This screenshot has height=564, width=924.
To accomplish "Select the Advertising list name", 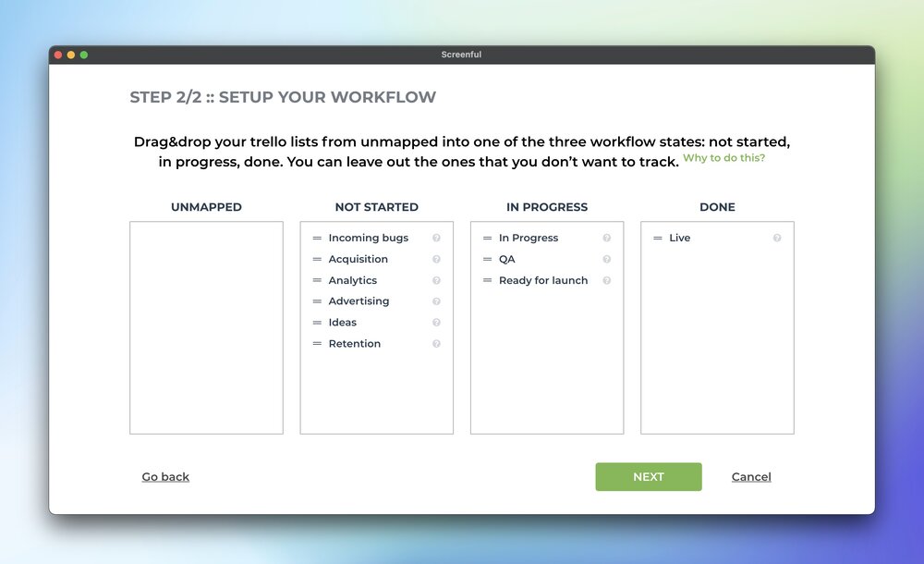I will (x=359, y=300).
